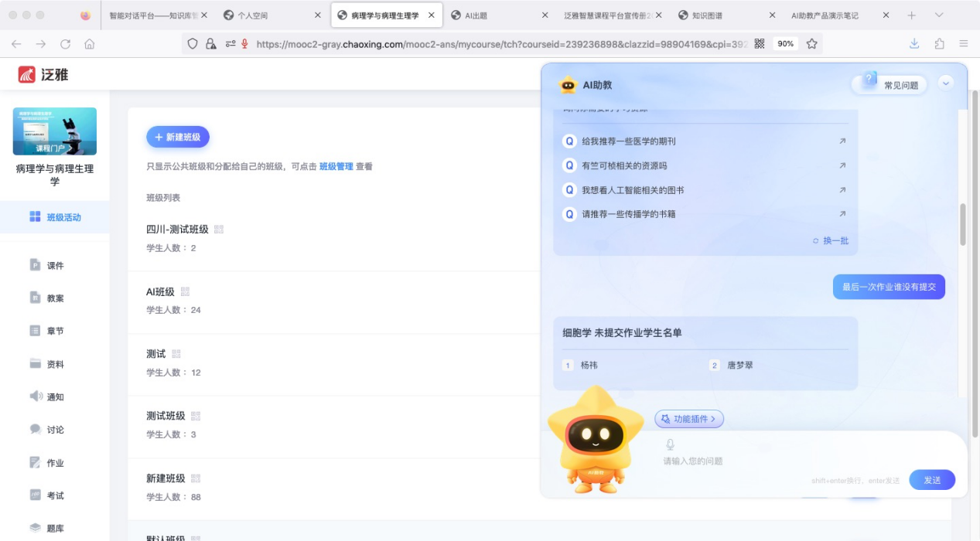Expand the 功能插件 plugin menu
This screenshot has height=541, width=980.
coord(689,419)
